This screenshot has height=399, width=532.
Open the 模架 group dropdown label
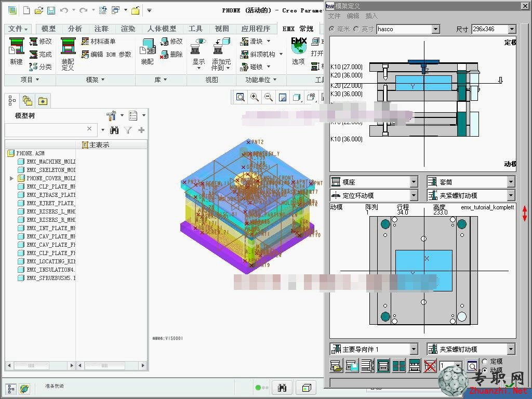[x=95, y=79]
